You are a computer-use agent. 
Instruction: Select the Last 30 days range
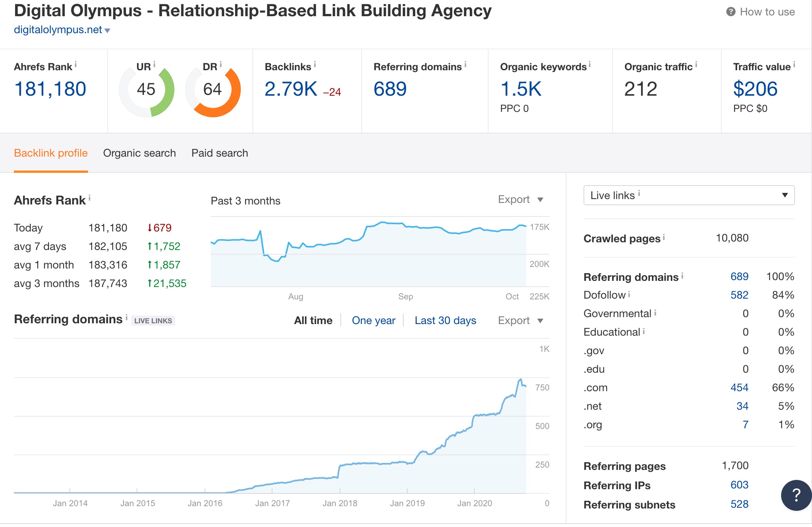(445, 321)
